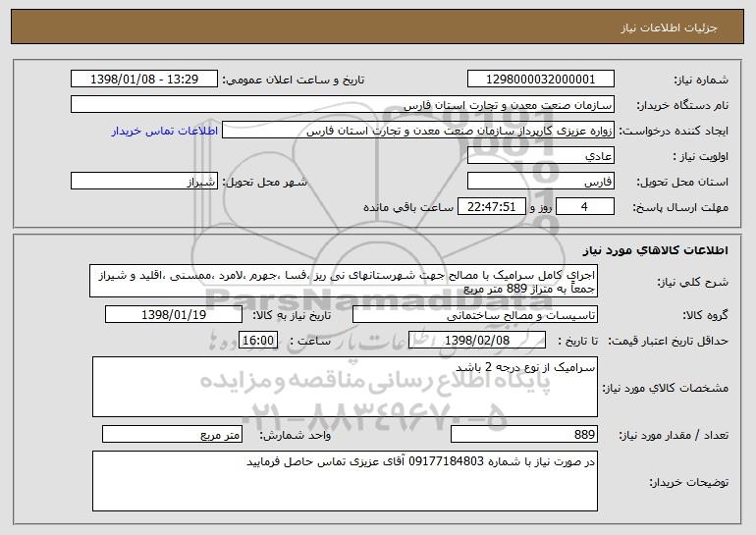Click the نام دستگاه خریدار field
The width and height of the screenshot is (756, 535).
[x=343, y=105]
